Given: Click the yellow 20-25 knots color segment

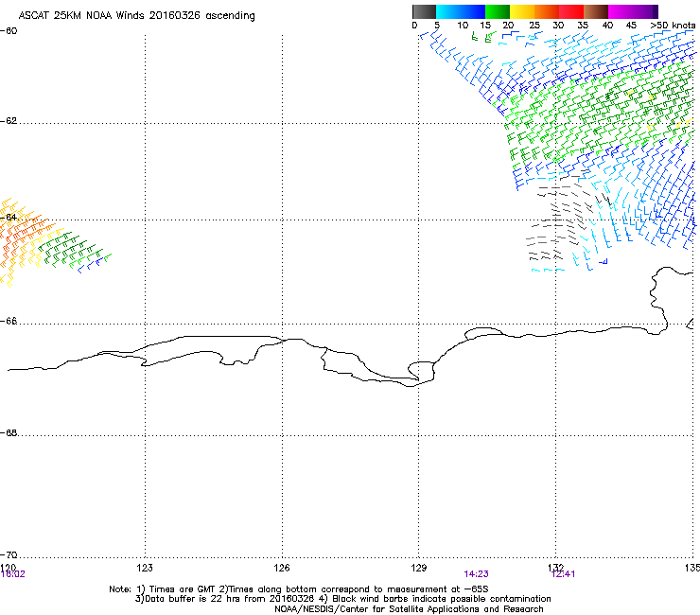Looking at the screenshot, I should pos(522,11).
